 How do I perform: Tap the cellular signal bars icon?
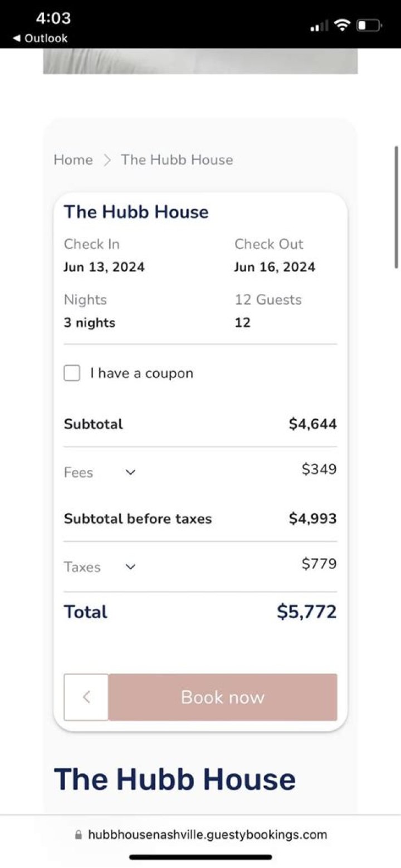click(x=319, y=26)
